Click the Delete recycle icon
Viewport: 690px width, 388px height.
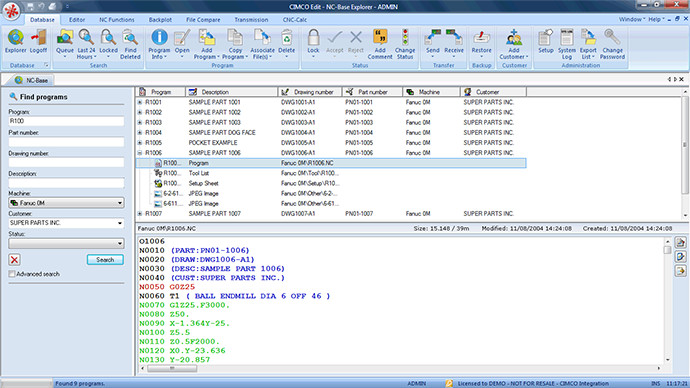point(286,44)
